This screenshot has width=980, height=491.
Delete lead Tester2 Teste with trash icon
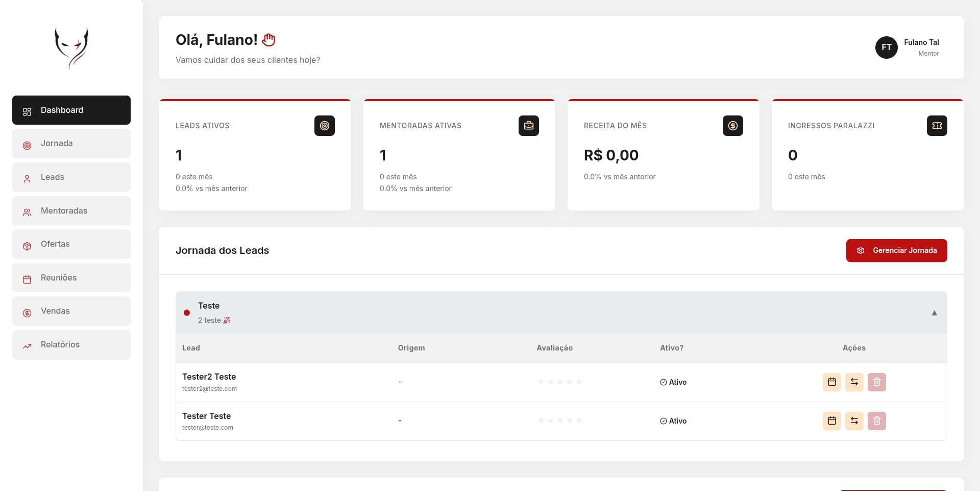(x=876, y=382)
